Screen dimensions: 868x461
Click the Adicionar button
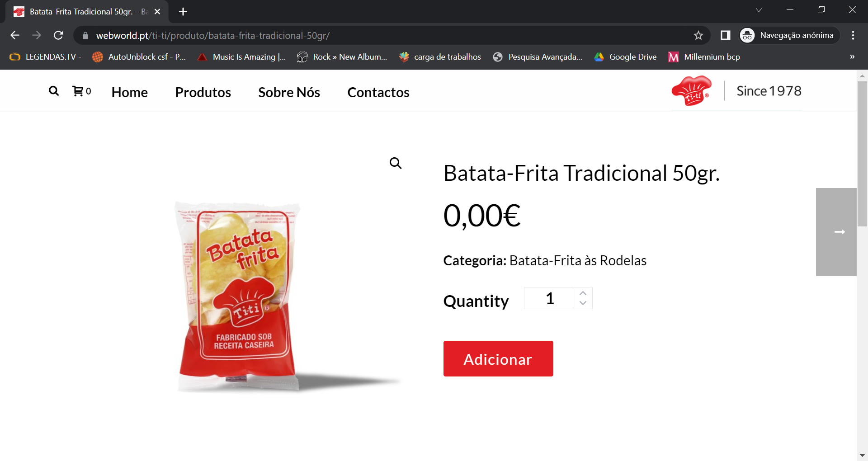(498, 358)
